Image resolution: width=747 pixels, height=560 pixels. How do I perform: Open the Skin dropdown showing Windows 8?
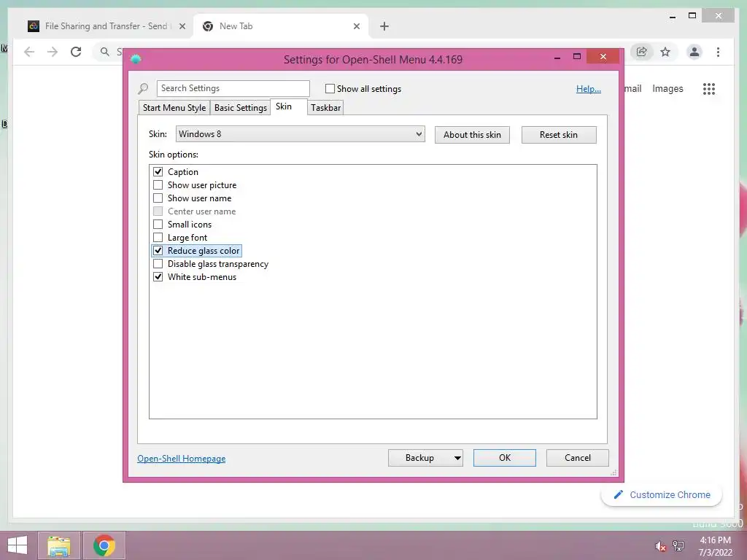tap(300, 134)
